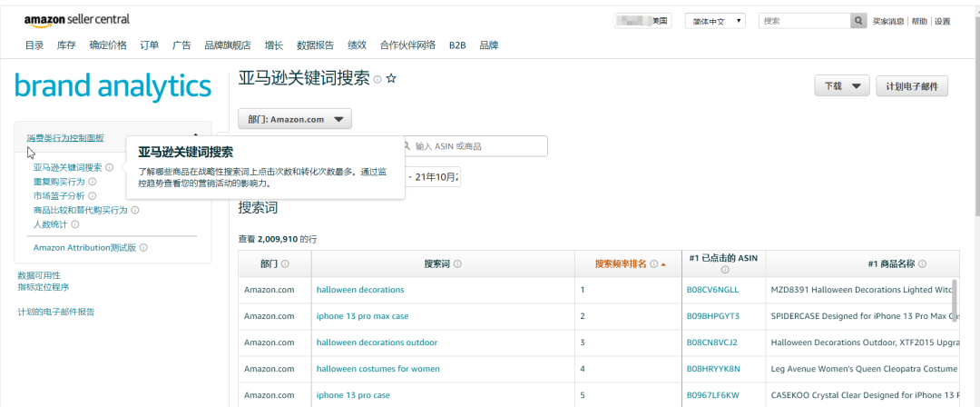
Task: Click the amazon seller central logo
Action: tap(77, 20)
